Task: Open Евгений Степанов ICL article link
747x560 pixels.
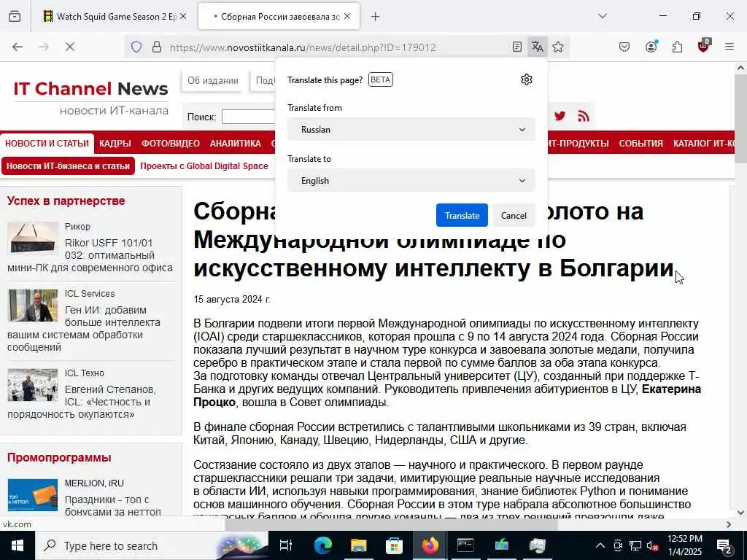Action: (82, 402)
